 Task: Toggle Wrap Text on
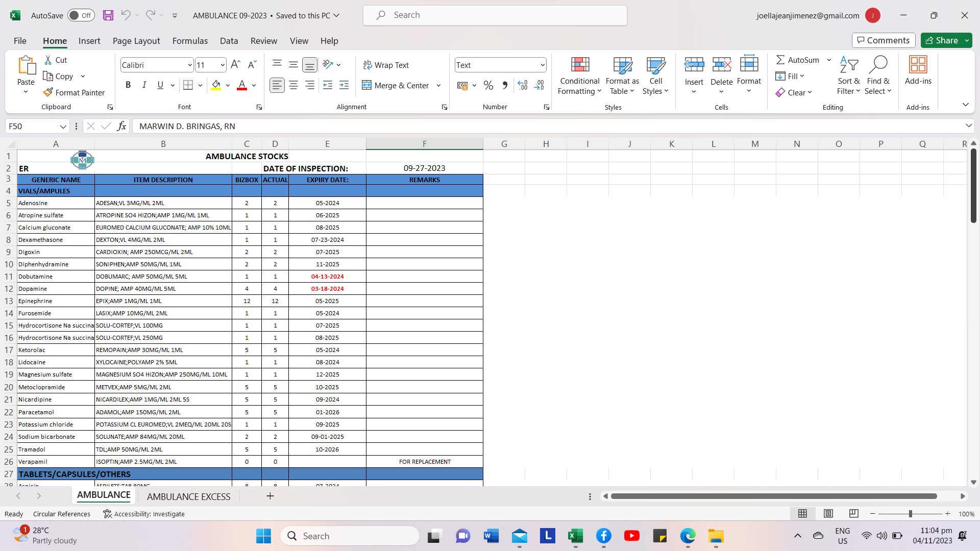386,65
